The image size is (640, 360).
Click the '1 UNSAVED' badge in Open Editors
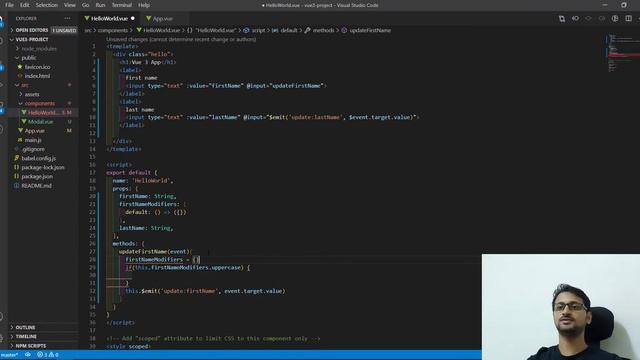[64, 30]
